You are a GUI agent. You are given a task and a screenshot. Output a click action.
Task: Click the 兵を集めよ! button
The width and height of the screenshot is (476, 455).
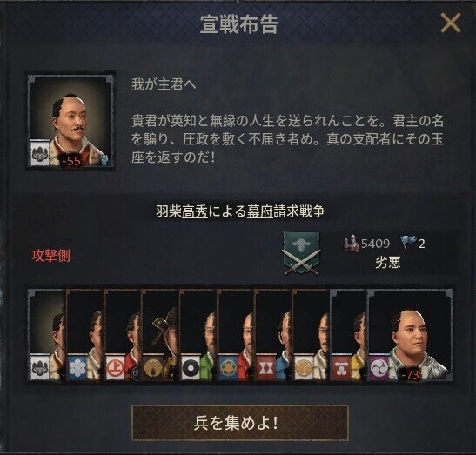pos(240,423)
